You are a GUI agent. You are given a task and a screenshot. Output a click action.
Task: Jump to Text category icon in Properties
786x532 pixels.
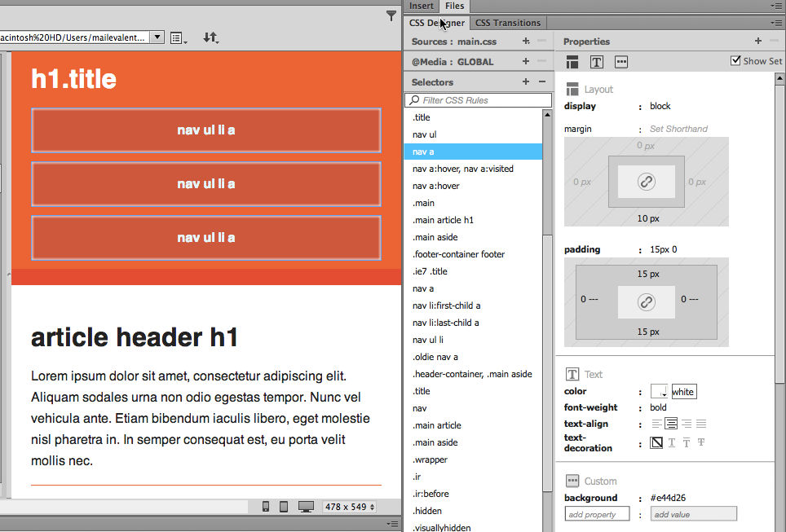597,62
